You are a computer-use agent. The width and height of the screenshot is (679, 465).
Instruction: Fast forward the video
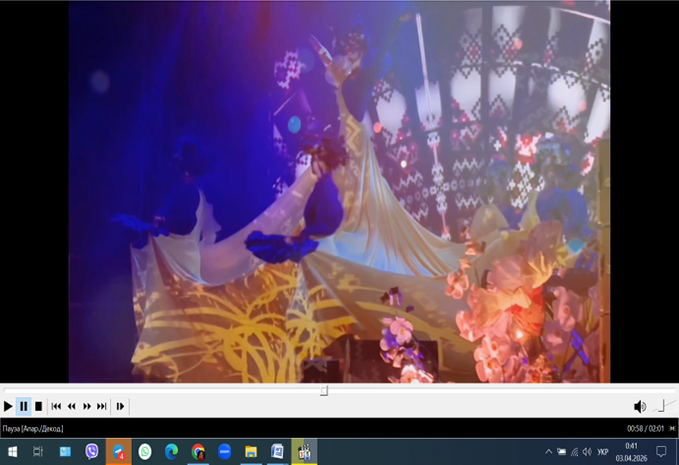(87, 406)
